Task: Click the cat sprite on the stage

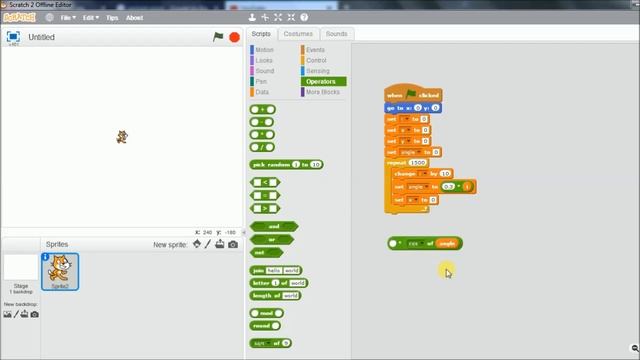Action: coord(122,137)
